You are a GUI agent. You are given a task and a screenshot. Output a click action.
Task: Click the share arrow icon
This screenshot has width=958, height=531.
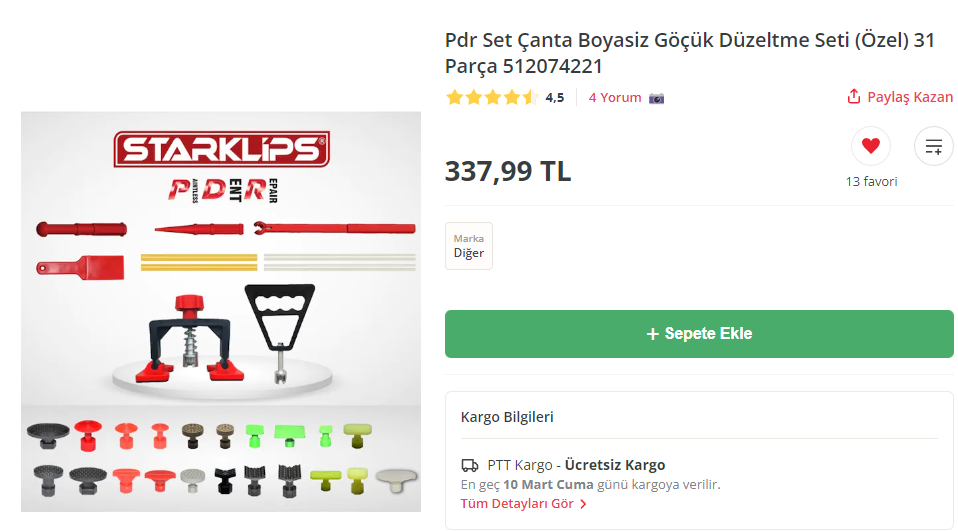coord(854,97)
